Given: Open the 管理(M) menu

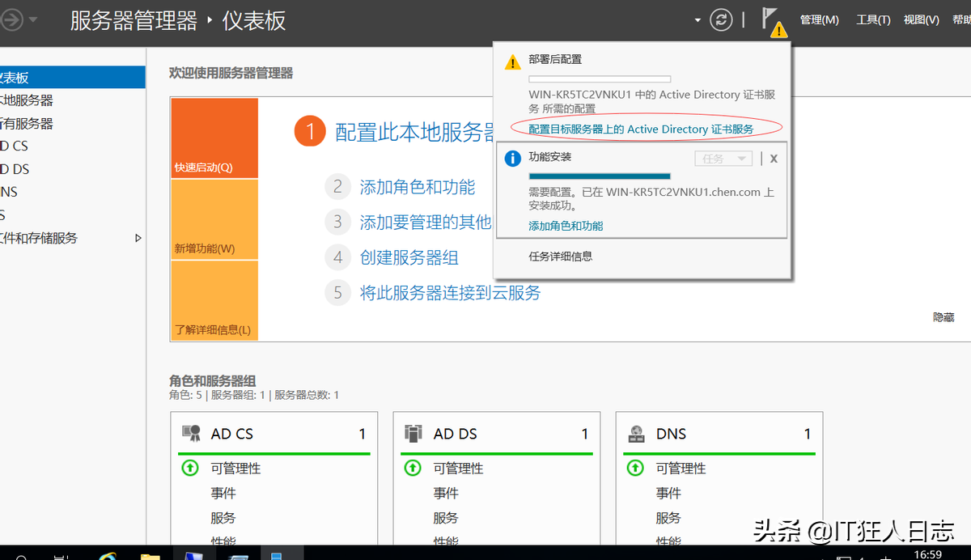Looking at the screenshot, I should pyautogui.click(x=819, y=20).
